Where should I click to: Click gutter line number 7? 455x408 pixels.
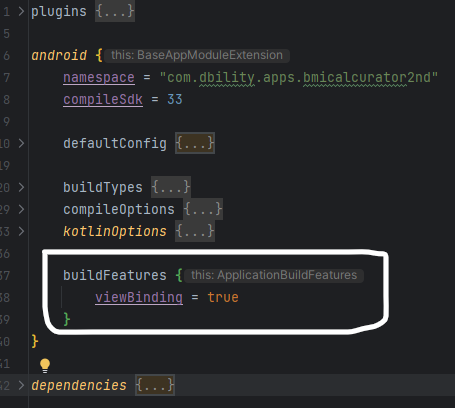7,77
